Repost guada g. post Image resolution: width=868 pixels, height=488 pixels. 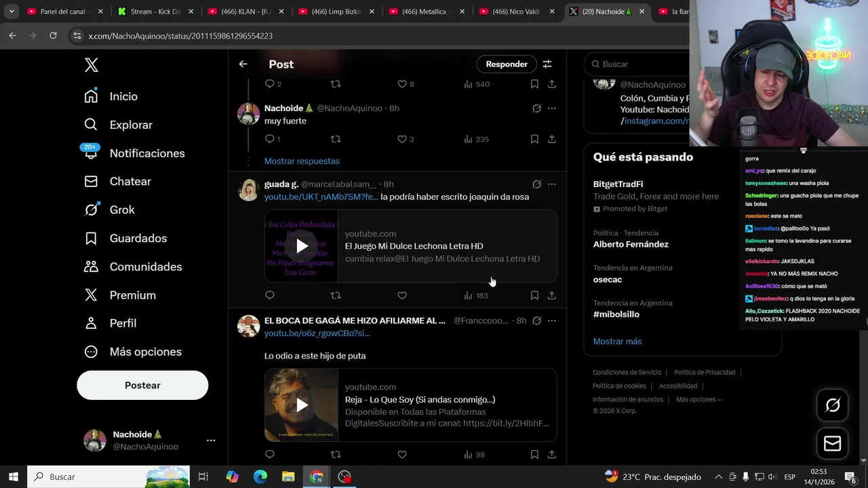[335, 296]
